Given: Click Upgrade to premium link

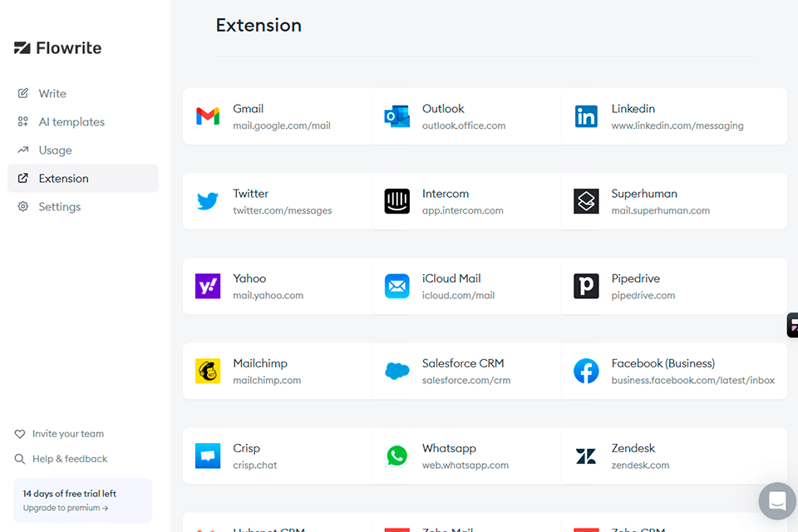Looking at the screenshot, I should (x=65, y=508).
